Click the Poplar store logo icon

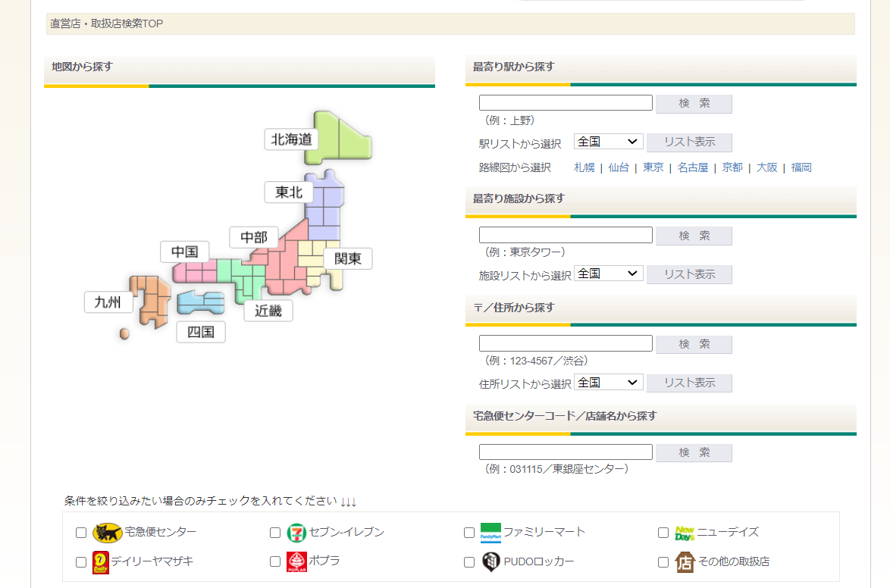click(296, 561)
